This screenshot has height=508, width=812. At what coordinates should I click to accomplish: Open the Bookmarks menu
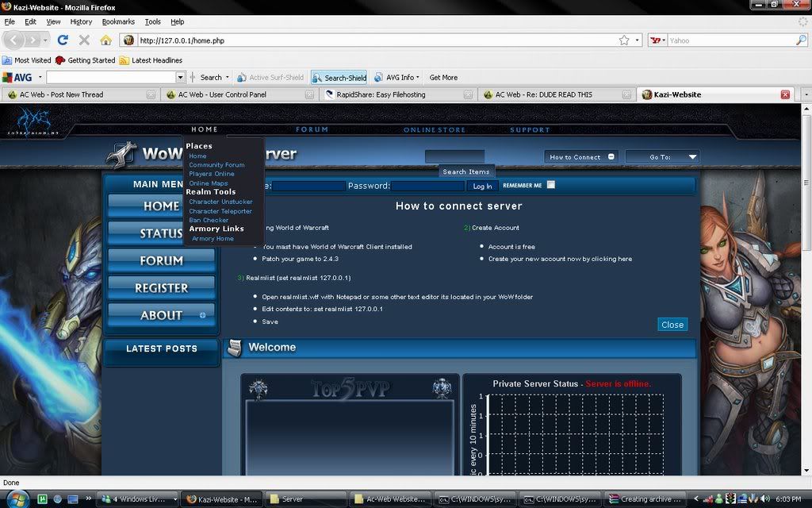[118, 21]
